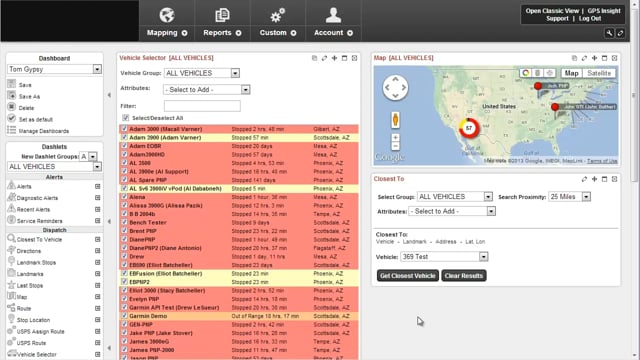Viewport: 640px width, 360px height.
Task: Click the Recent Alerts dashlet icon
Action: [11, 208]
